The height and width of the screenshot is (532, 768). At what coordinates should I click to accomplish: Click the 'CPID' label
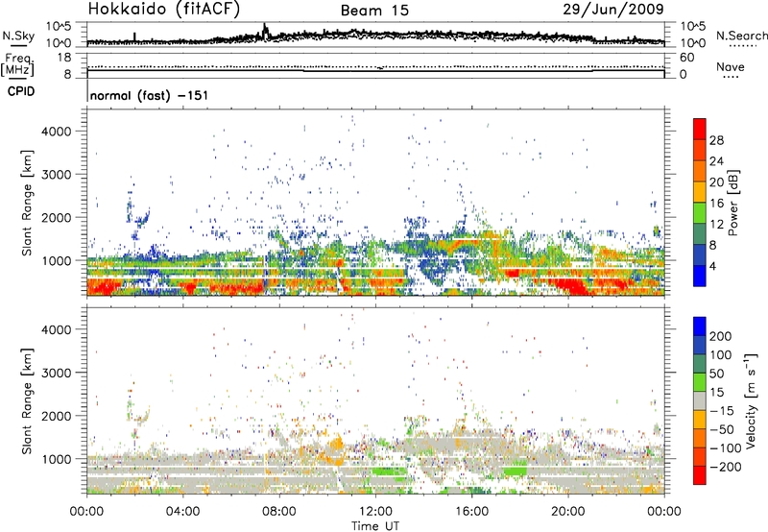[x=21, y=91]
